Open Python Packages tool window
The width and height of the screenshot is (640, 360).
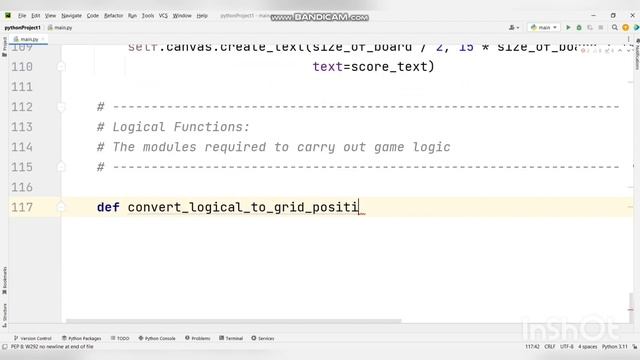pos(82,338)
